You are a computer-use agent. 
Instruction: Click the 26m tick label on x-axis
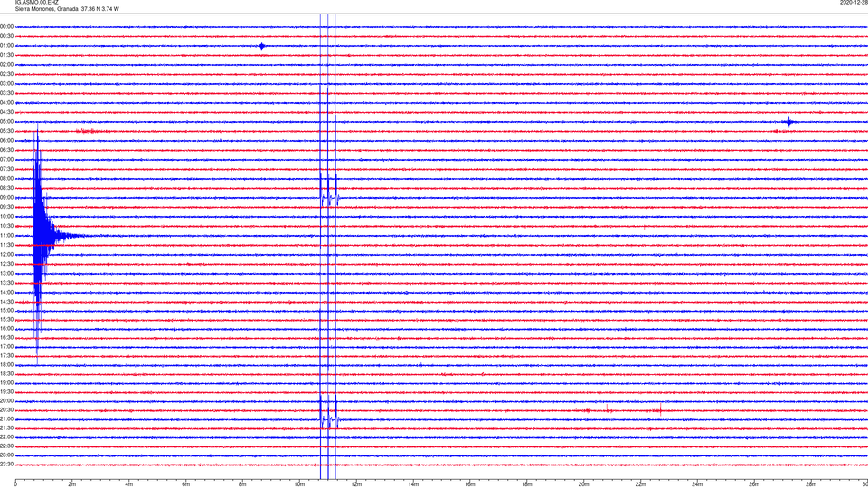pyautogui.click(x=754, y=484)
